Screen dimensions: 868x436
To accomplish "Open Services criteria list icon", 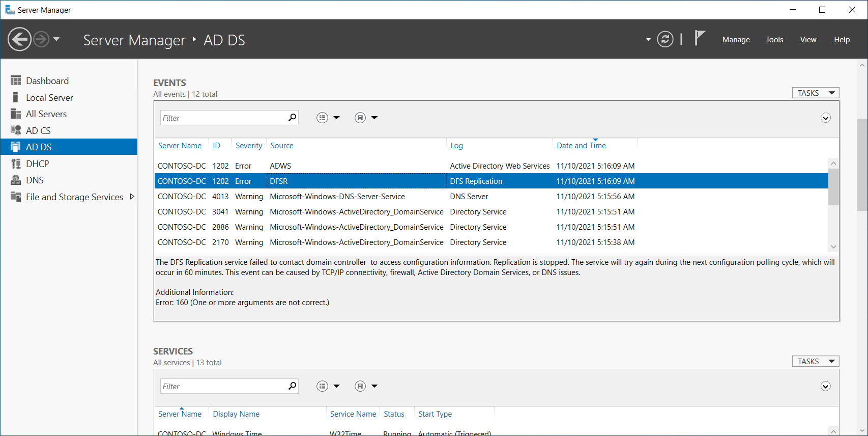I will pyautogui.click(x=322, y=386).
